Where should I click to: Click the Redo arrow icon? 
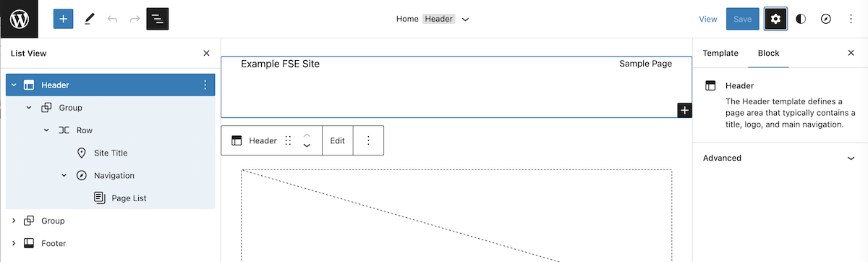click(135, 19)
